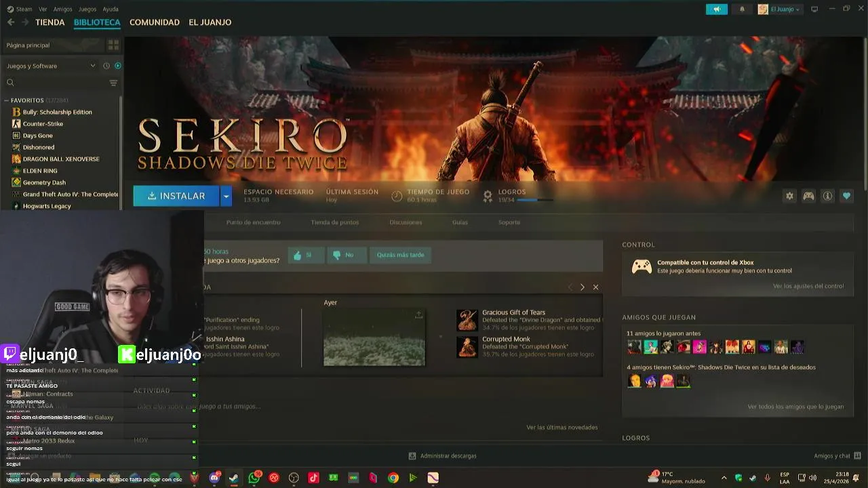Select Counter-Strike in the library list
Image resolution: width=868 pixels, height=488 pixels.
click(x=43, y=124)
